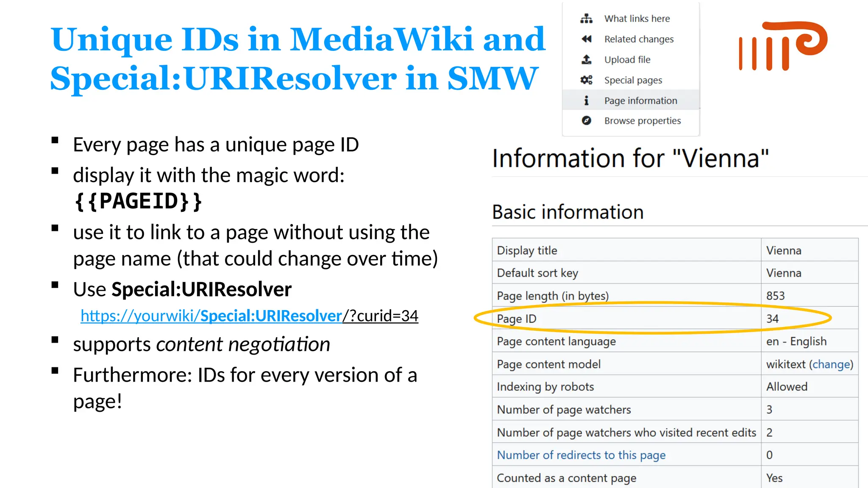Open Related changes menu entry
The height and width of the screenshot is (488, 868).
click(631, 39)
